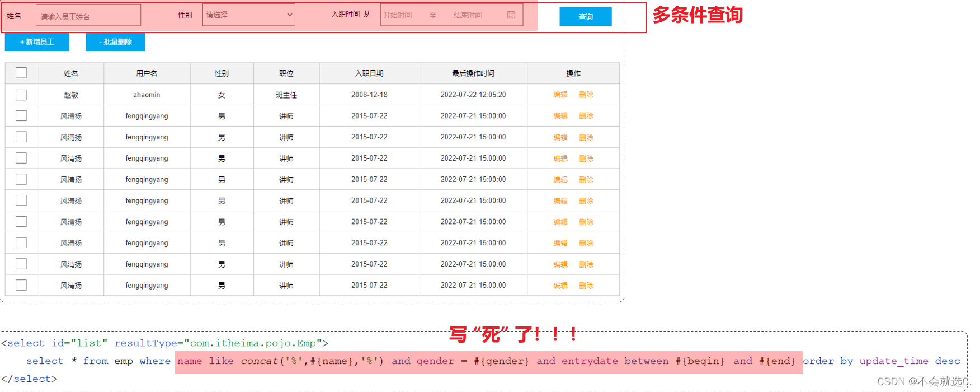980x392 pixels.
Task: Select the timestamp 2022-07-22 12:05:20
Action: 473,95
